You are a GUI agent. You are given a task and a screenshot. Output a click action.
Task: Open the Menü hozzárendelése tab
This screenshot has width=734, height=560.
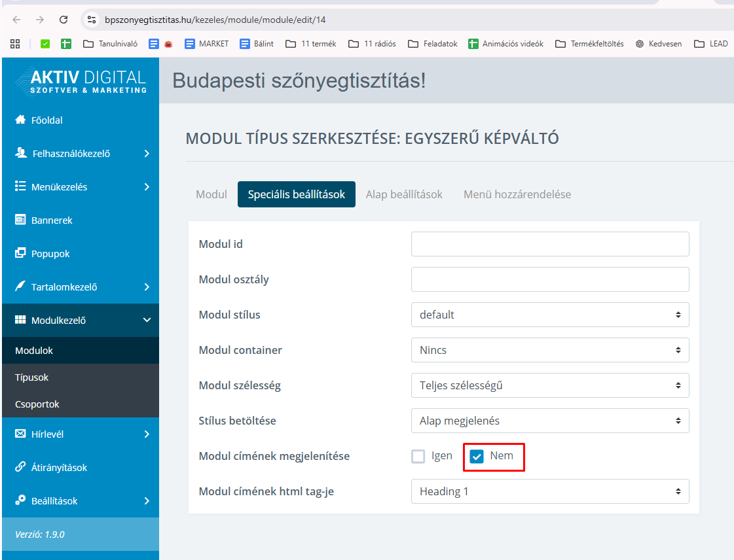click(x=517, y=194)
